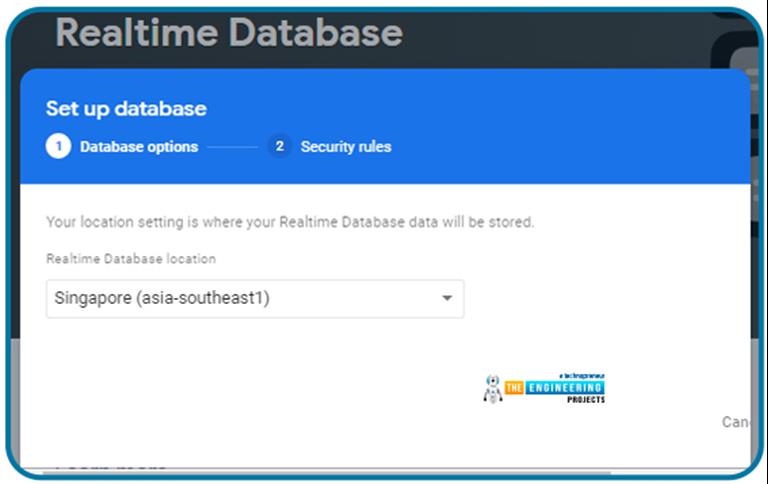Go to the Database options step
This screenshot has width=768, height=484.
139,147
